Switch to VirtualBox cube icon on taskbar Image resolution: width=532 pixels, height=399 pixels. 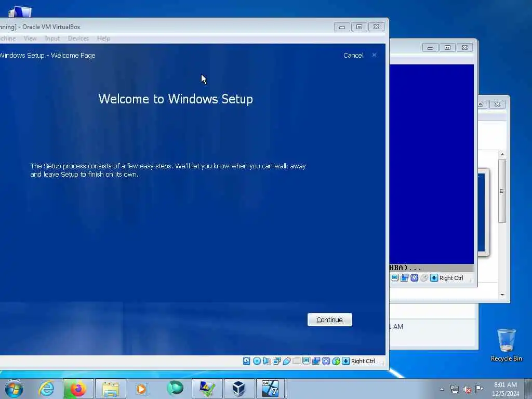[239, 389]
